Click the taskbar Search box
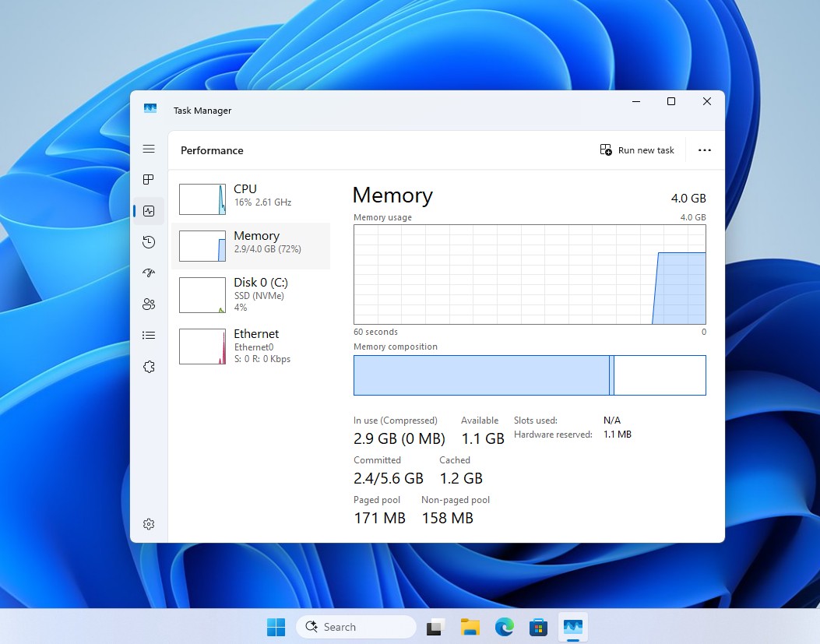820x644 pixels. point(356,627)
